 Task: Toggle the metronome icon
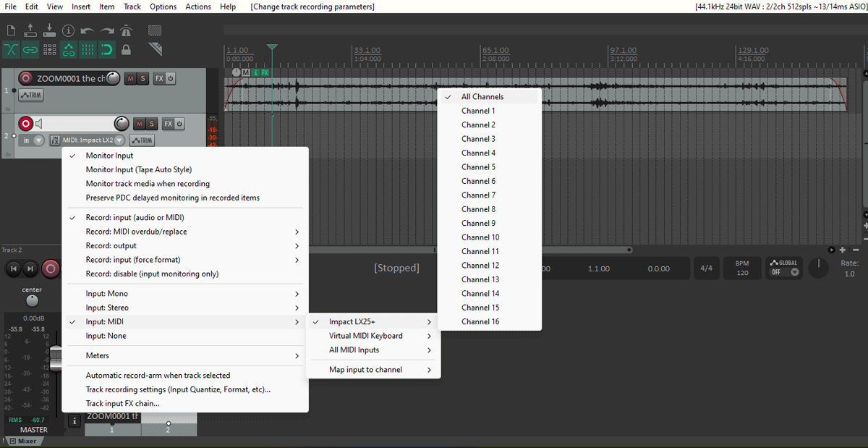[126, 30]
